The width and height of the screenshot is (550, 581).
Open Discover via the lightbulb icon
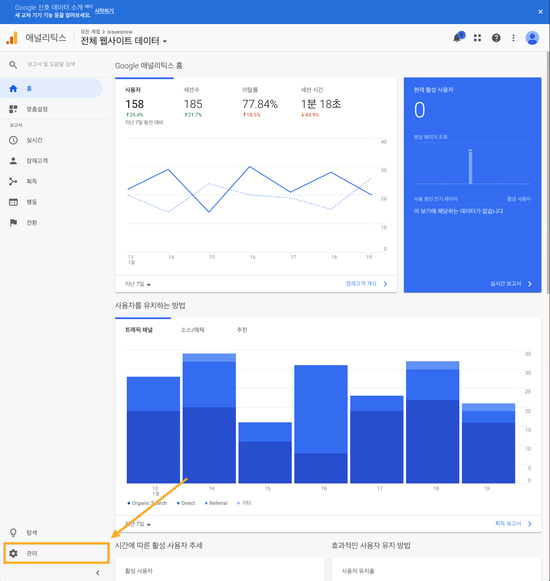13,532
